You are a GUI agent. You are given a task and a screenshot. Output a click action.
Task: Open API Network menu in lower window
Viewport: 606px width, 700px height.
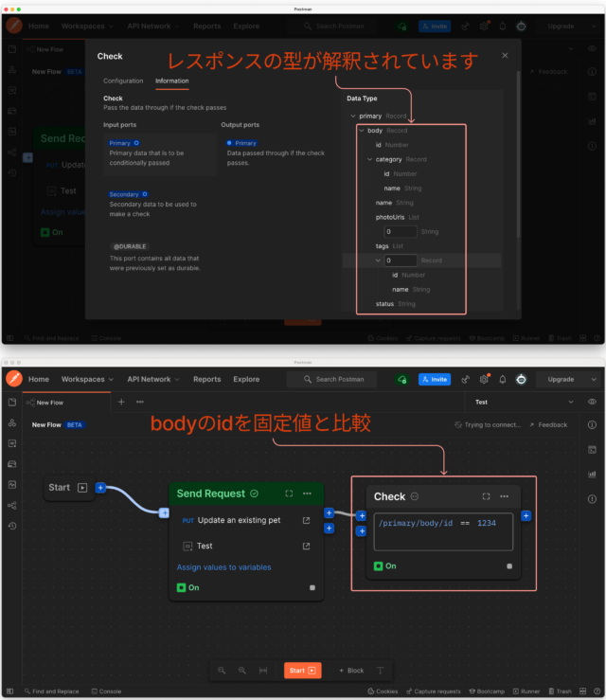pyautogui.click(x=153, y=379)
